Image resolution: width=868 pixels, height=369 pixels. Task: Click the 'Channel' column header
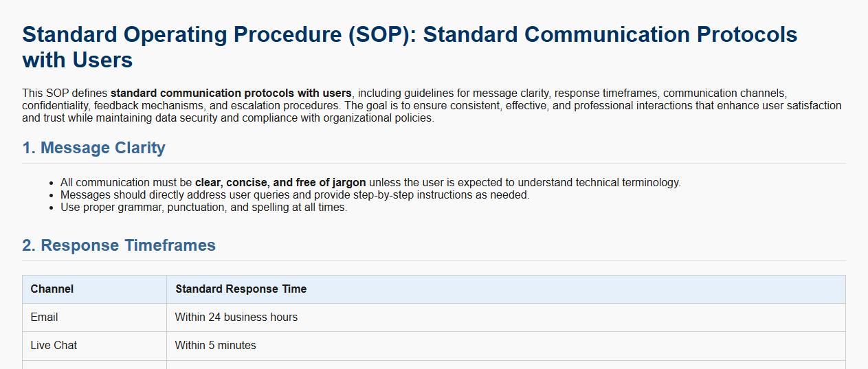[x=52, y=289]
